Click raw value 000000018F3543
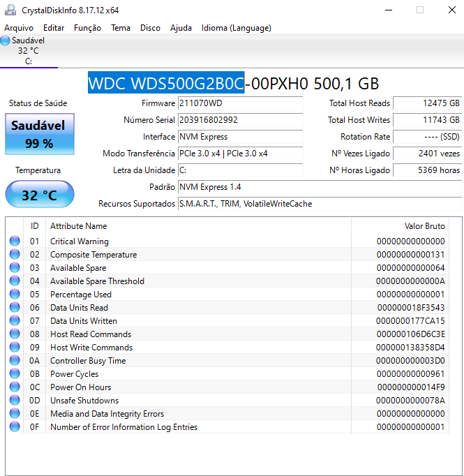464x476 pixels. [x=411, y=308]
